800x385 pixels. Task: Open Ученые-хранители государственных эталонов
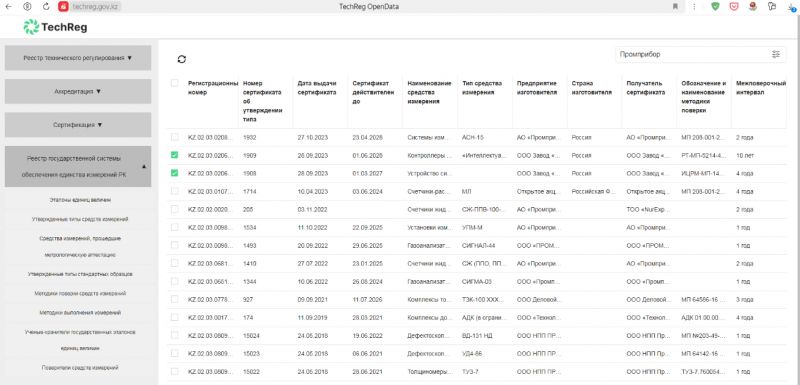[x=80, y=340]
